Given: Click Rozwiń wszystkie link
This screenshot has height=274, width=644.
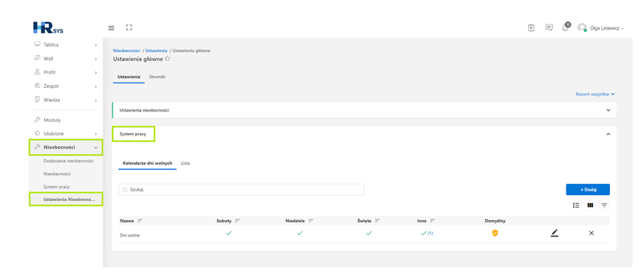Looking at the screenshot, I should pyautogui.click(x=595, y=94).
